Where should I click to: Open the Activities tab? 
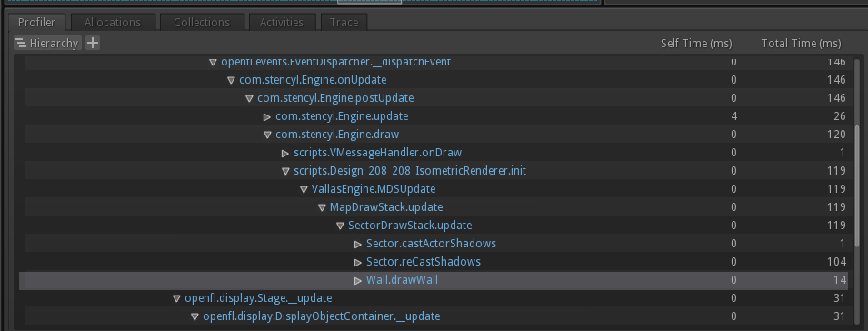[x=282, y=22]
